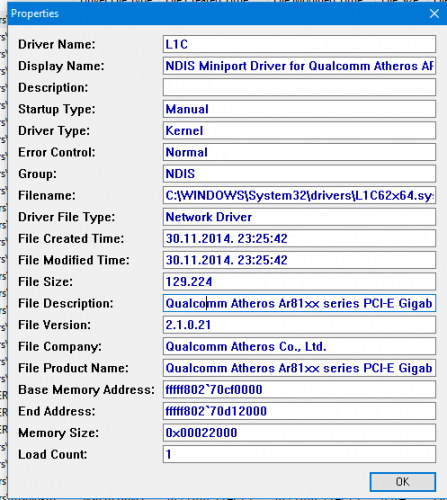This screenshot has width=447, height=500.
Task: Click the 'End Address:' label
Action: coord(57,411)
